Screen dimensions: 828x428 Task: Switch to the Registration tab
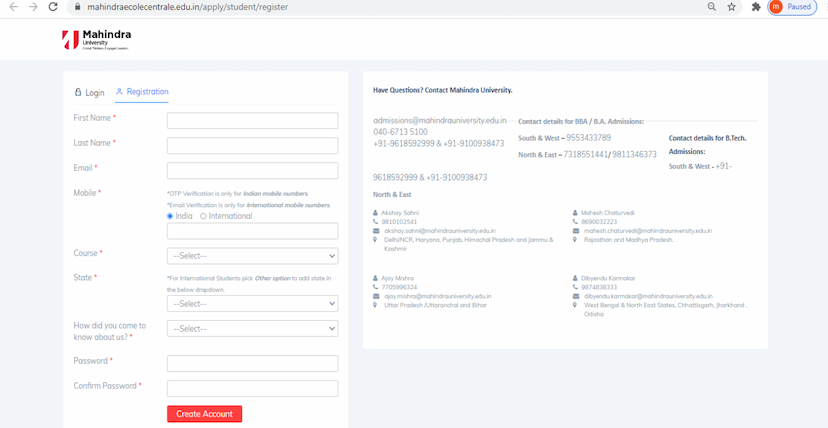pos(142,92)
